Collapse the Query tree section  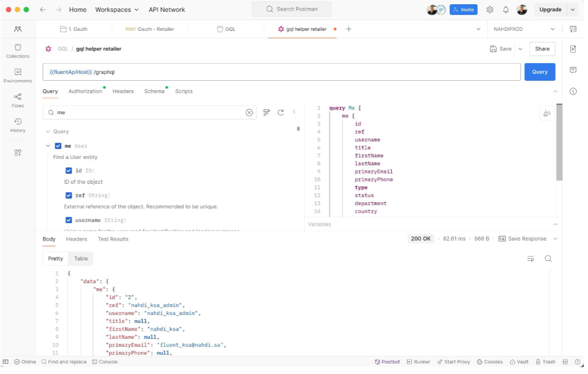48,132
